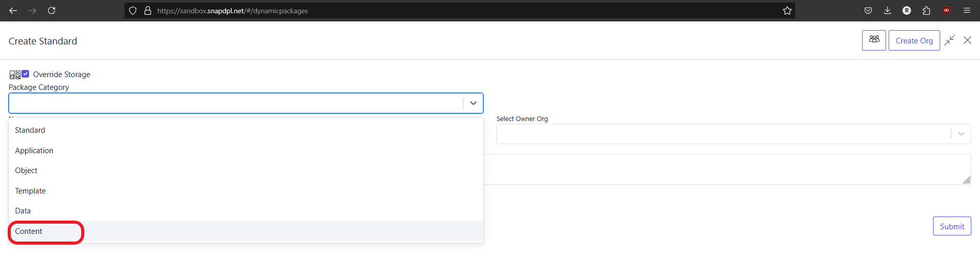Select Template in the category list
The height and width of the screenshot is (264, 980).
[246, 191]
